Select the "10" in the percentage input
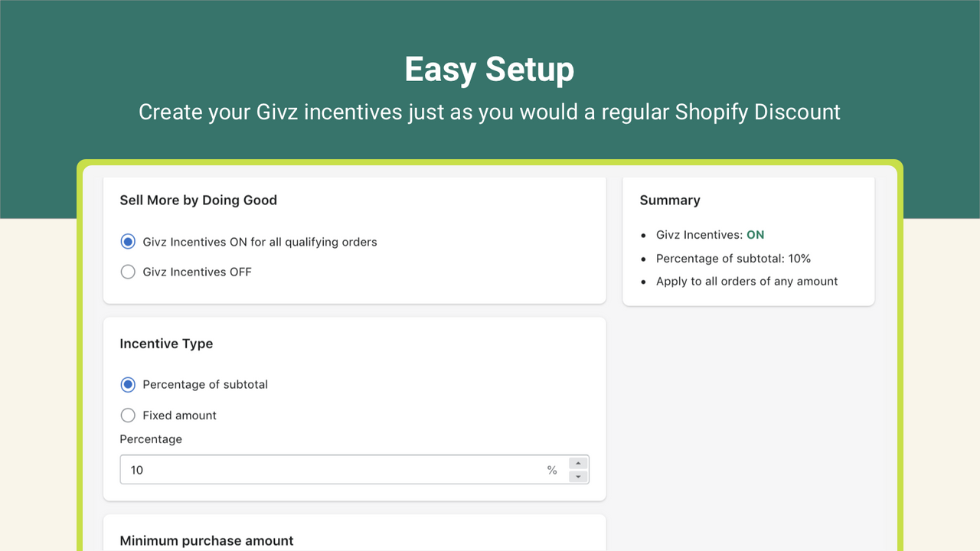 pos(137,469)
